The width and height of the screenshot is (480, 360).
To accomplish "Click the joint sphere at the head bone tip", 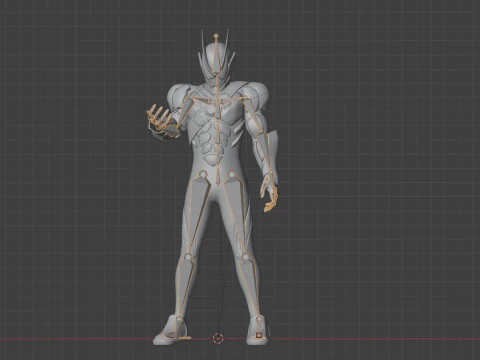I will pyautogui.click(x=216, y=35).
